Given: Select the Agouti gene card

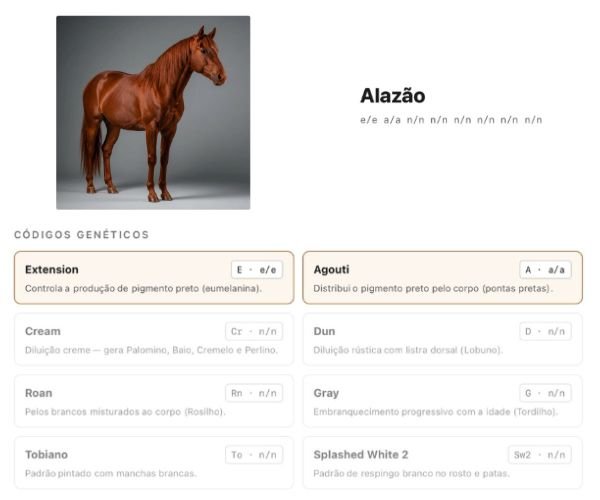Looking at the screenshot, I should (442, 278).
